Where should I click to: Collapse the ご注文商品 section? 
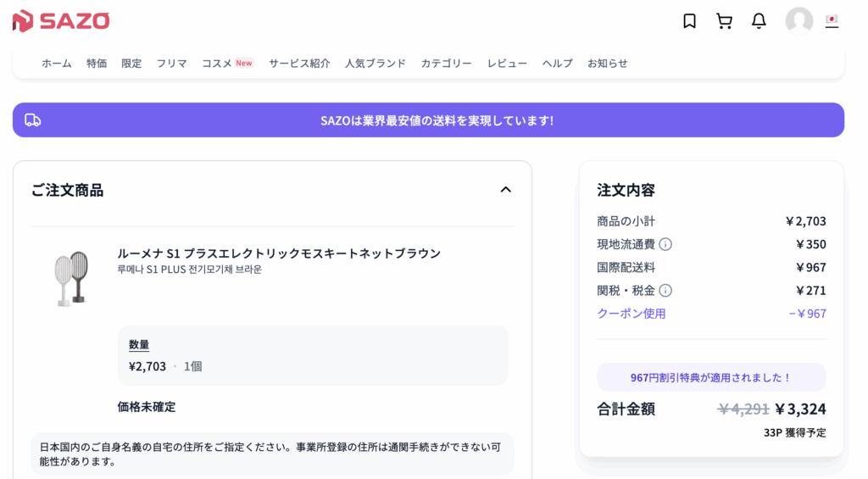tap(505, 190)
